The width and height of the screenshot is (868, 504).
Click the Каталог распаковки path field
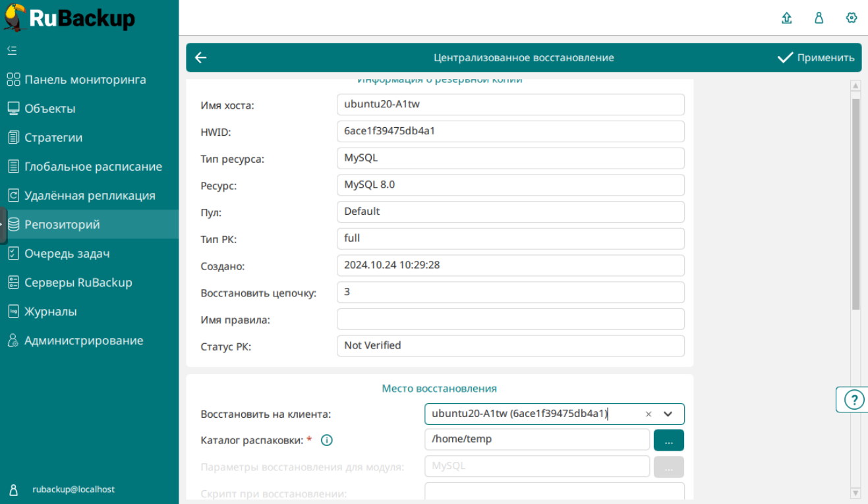(x=536, y=439)
